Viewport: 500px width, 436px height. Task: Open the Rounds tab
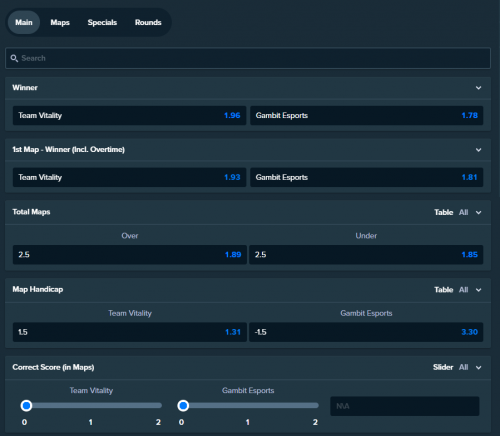click(148, 22)
